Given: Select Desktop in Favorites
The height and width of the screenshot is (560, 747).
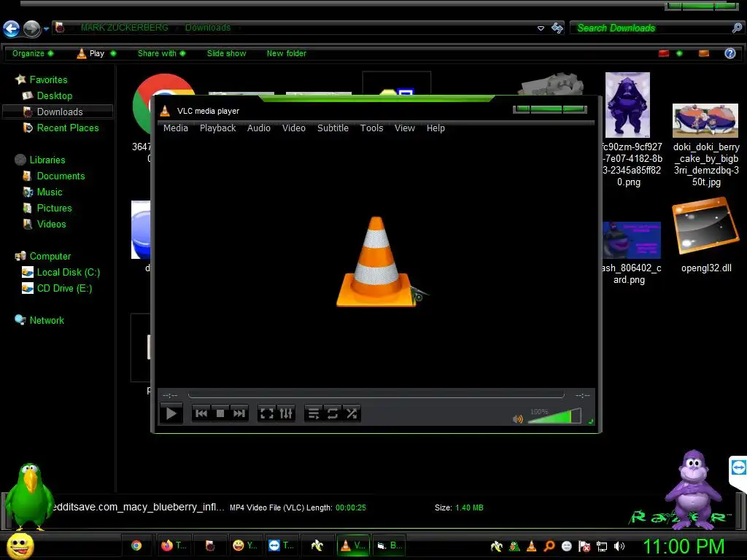Looking at the screenshot, I should [x=54, y=96].
